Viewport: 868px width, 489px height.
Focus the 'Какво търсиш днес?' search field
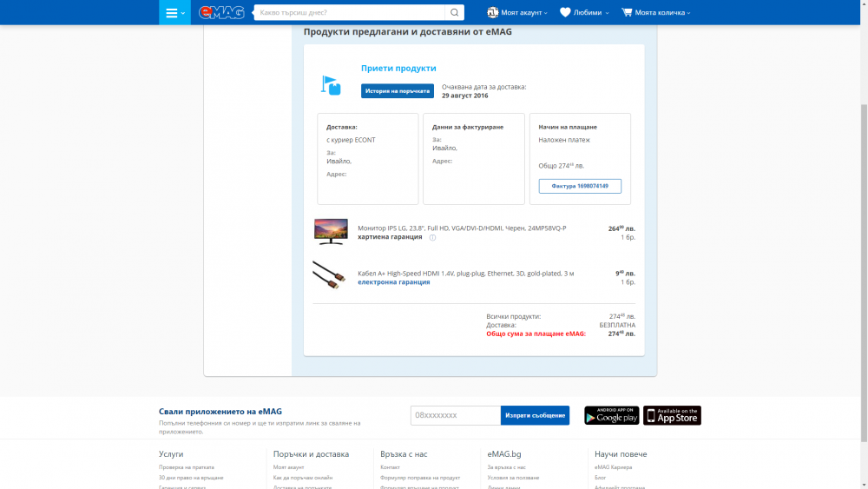(349, 12)
